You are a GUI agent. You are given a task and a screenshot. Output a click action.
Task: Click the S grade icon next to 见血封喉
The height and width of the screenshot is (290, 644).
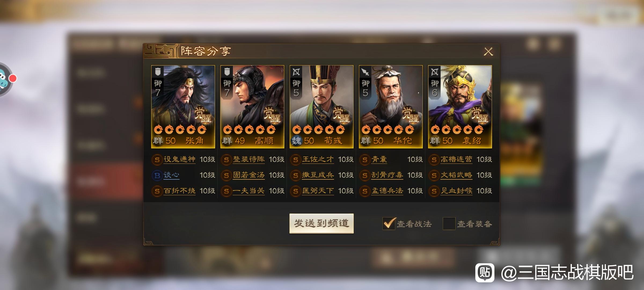(x=434, y=191)
